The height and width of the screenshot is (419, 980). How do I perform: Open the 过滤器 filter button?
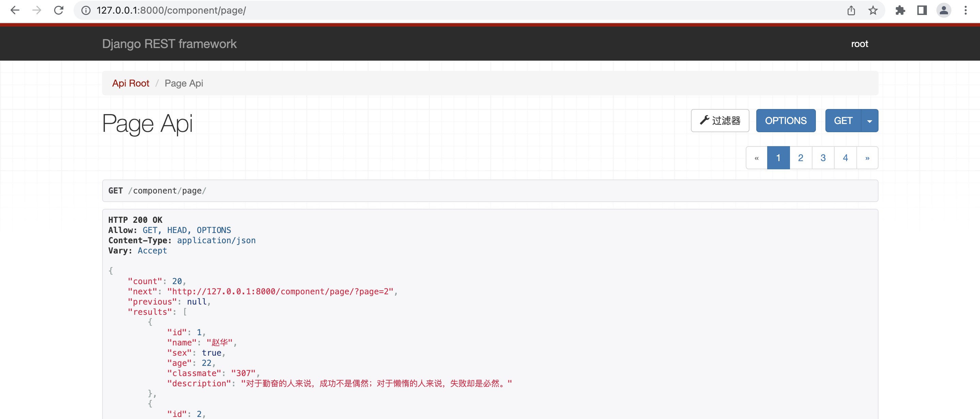720,121
